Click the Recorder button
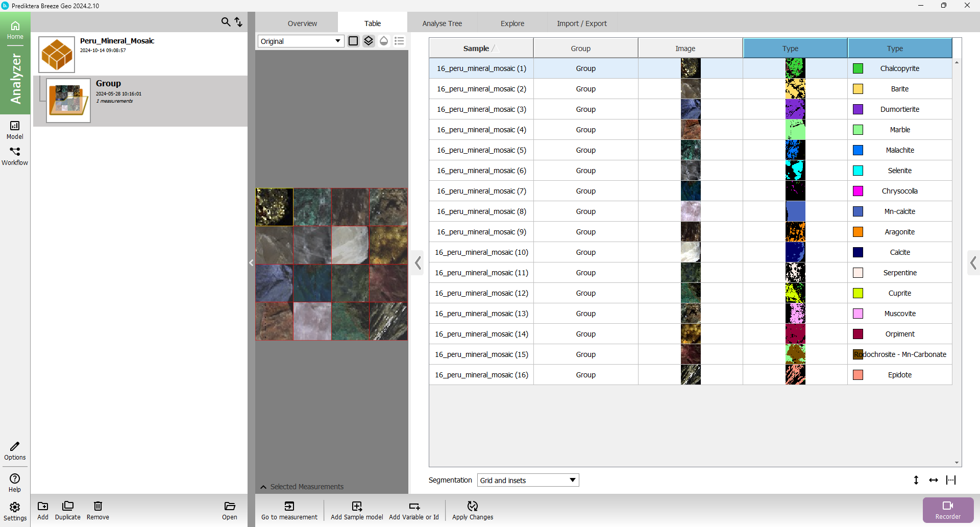Image resolution: width=980 pixels, height=527 pixels. tap(948, 510)
